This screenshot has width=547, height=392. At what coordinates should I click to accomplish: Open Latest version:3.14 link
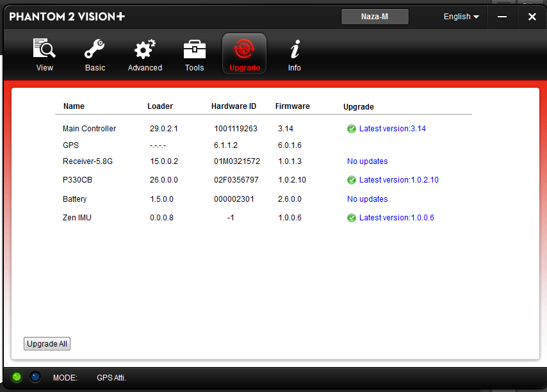(393, 129)
